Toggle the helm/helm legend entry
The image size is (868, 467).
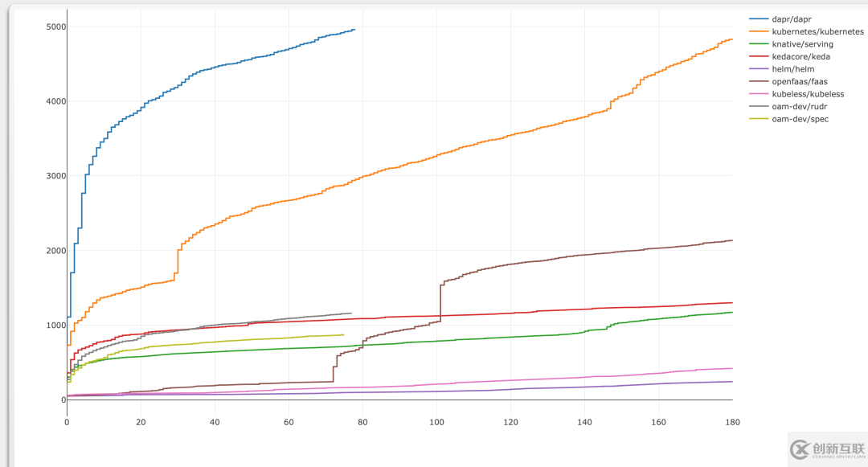pyautogui.click(x=782, y=69)
